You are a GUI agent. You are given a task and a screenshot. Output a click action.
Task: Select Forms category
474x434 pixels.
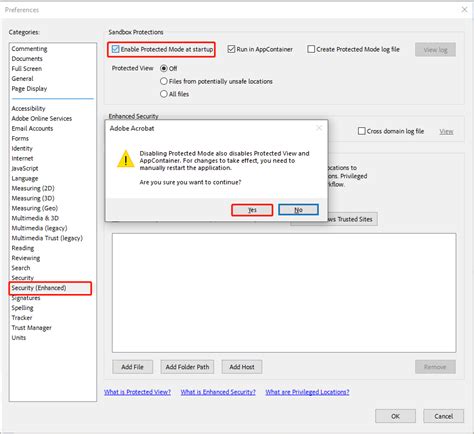[x=20, y=138]
